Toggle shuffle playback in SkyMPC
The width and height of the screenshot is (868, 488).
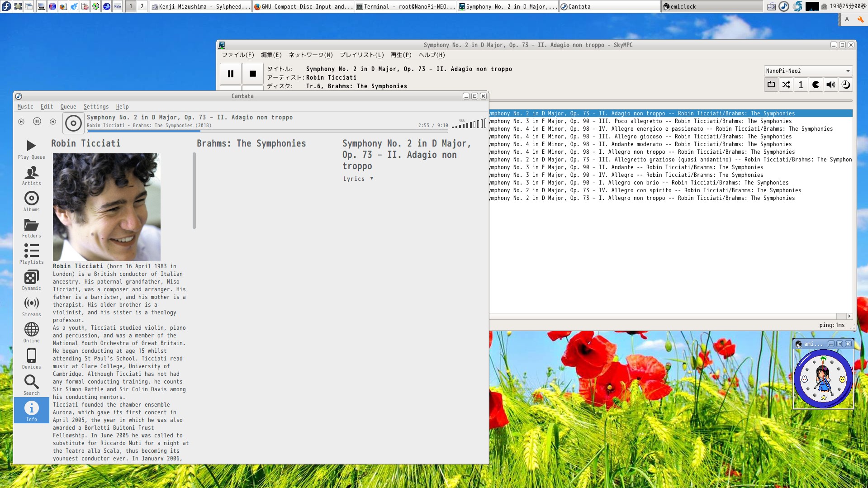pyautogui.click(x=786, y=85)
